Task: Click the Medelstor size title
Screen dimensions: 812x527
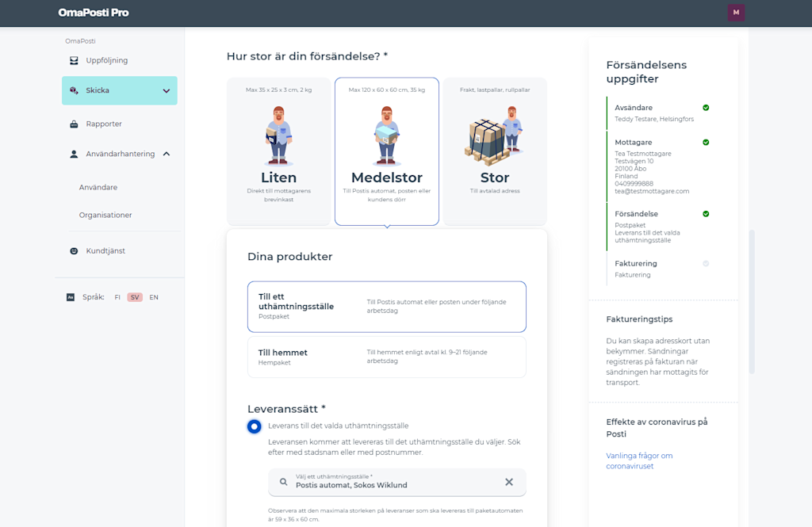Action: [387, 178]
